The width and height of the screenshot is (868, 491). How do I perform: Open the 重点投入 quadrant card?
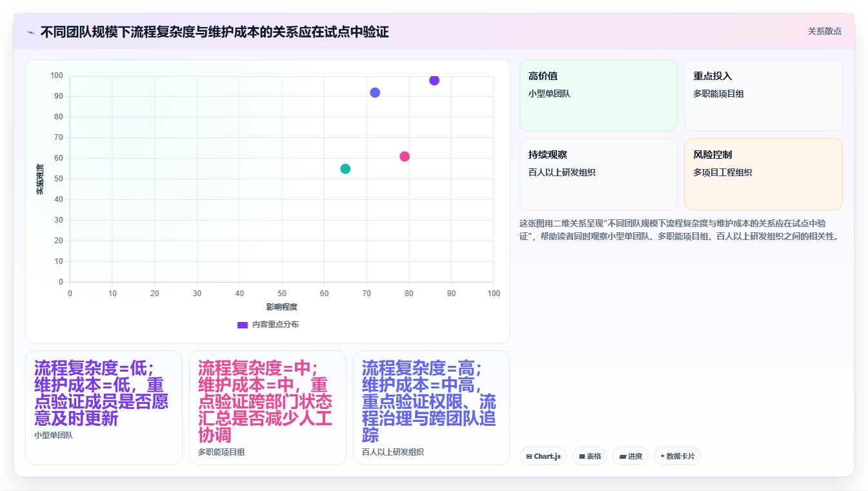763,95
